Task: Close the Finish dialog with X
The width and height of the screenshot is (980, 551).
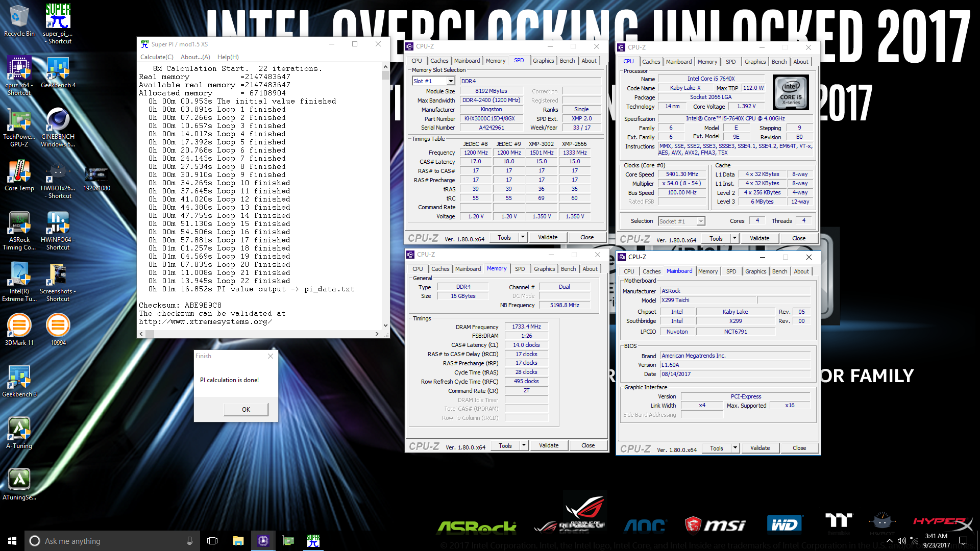Action: (x=271, y=356)
